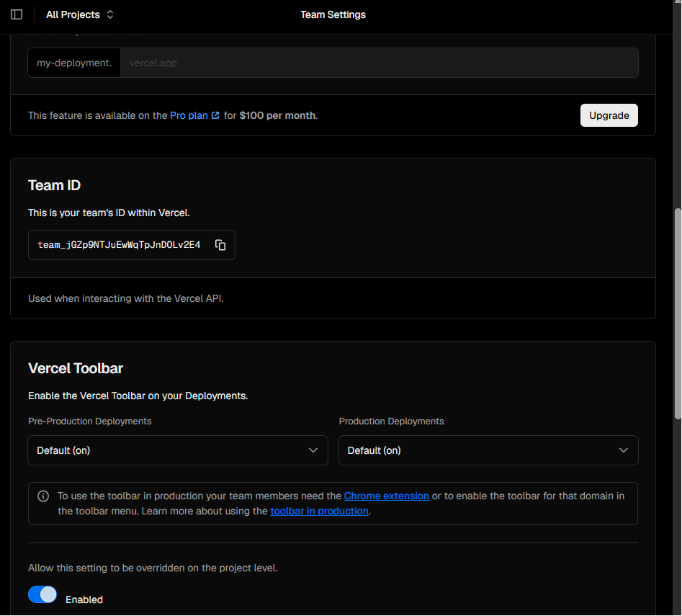The width and height of the screenshot is (682, 616).
Task: Click the Team ID heading
Action: 54,186
